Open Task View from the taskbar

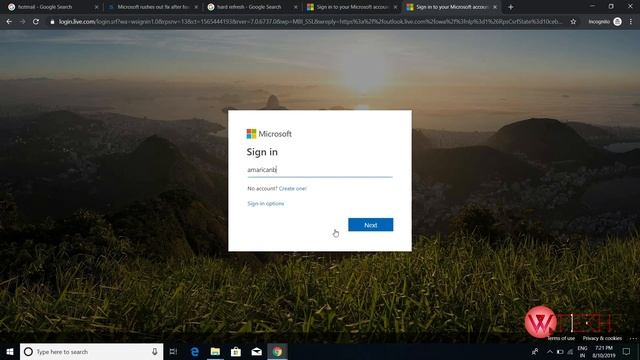click(173, 351)
